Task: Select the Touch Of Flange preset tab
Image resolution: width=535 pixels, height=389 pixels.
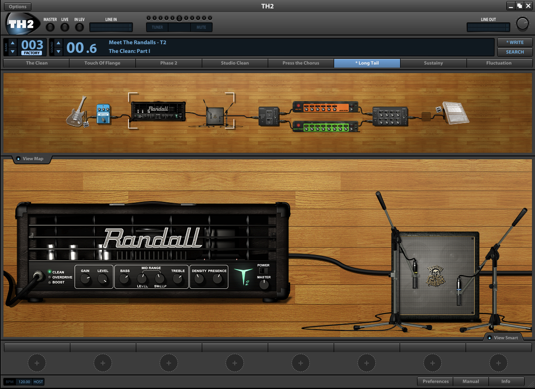Action: [102, 63]
